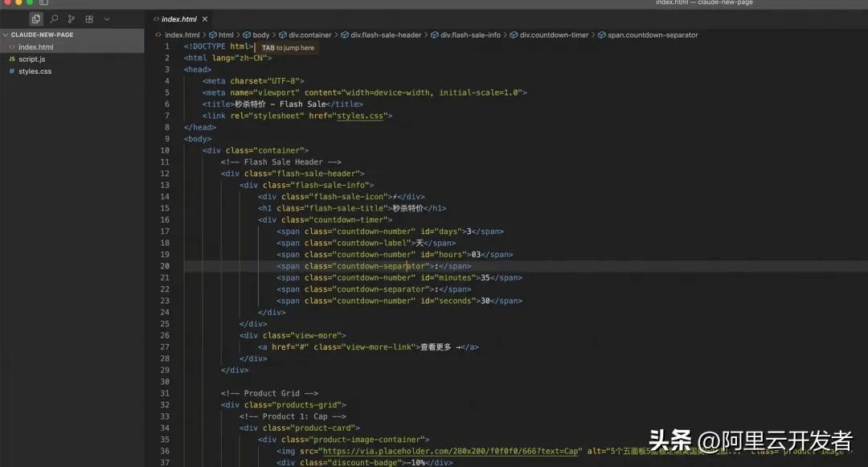This screenshot has width=868, height=467.
Task: Click the html lang="zh-CN" line
Action: 227,58
